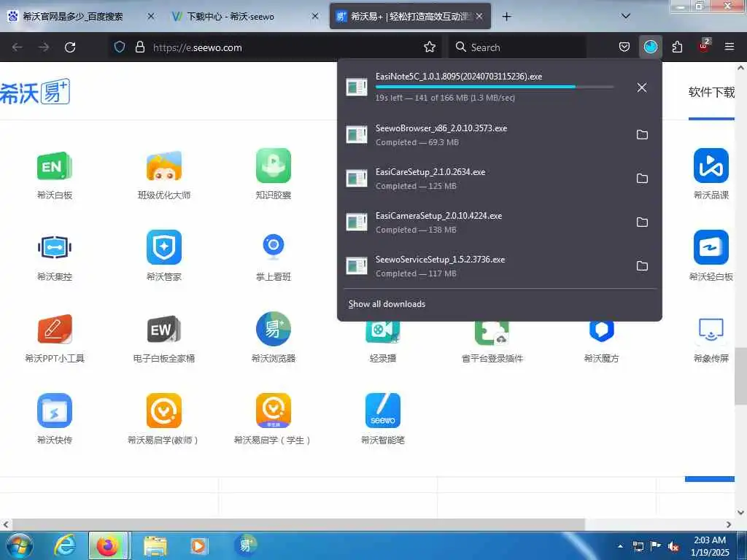Click the Firefox downloads toolbar icon
Screen dimensions: 747x560
coord(650,47)
